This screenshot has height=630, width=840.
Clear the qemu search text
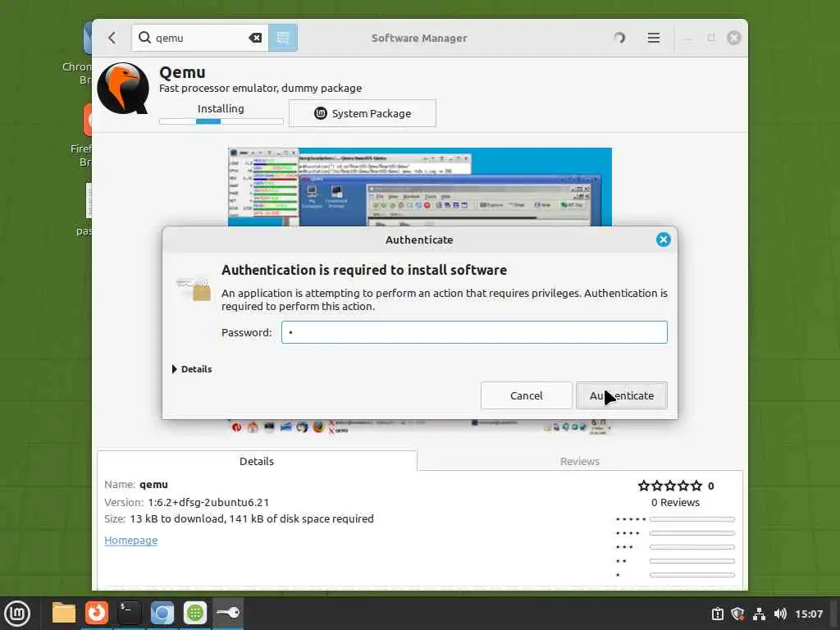[x=255, y=38]
